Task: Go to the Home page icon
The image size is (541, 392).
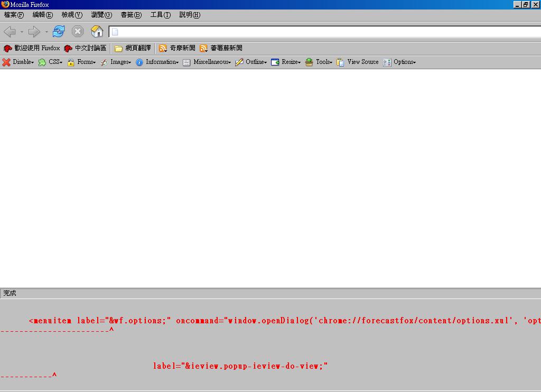Action: pyautogui.click(x=97, y=31)
